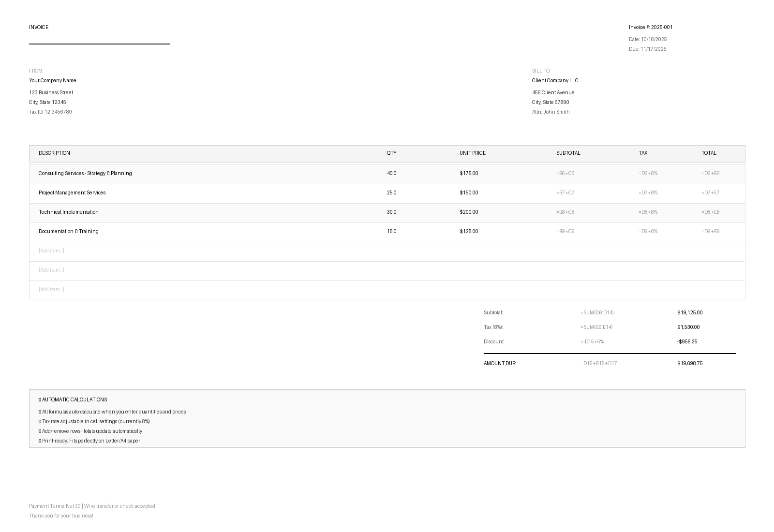Select the Client Company LLC name
This screenshot has height=532, width=774.
pos(555,81)
